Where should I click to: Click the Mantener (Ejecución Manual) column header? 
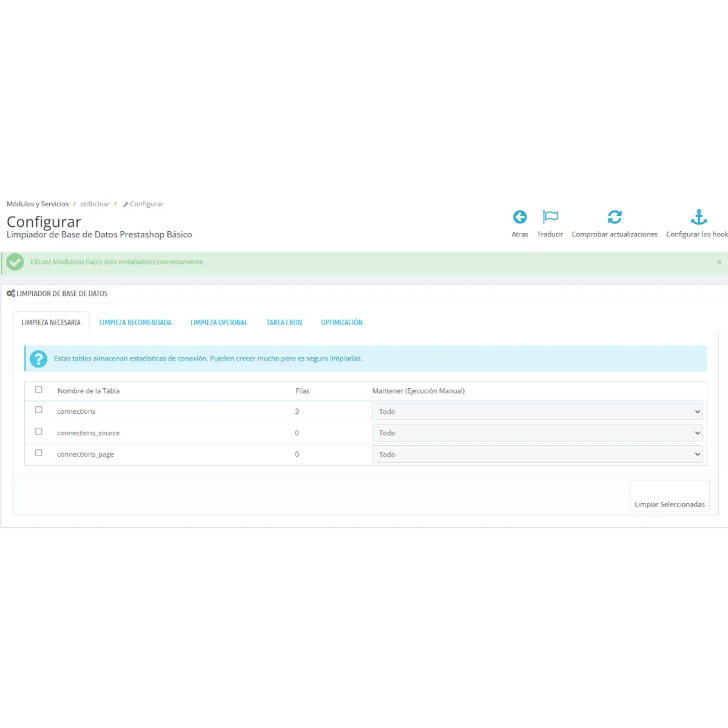click(419, 391)
